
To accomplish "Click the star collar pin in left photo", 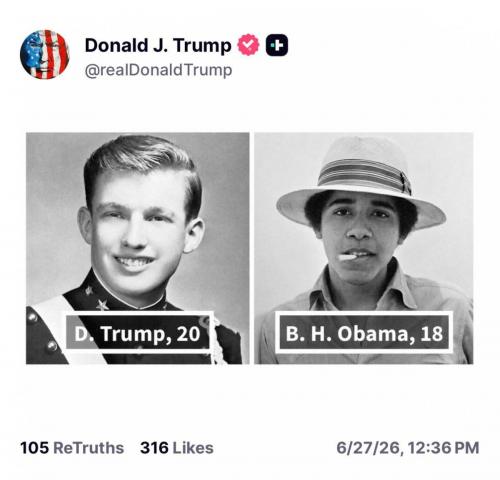I will [x=102, y=304].
